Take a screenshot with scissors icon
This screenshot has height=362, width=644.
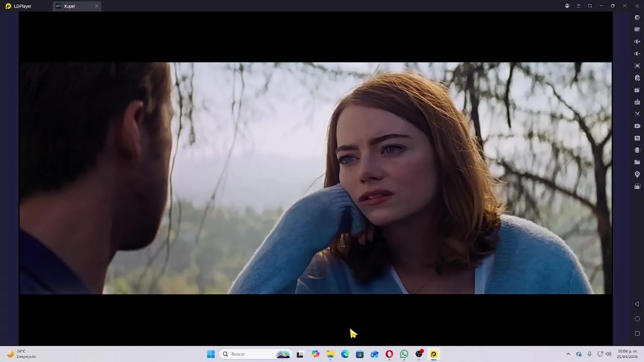click(x=637, y=114)
